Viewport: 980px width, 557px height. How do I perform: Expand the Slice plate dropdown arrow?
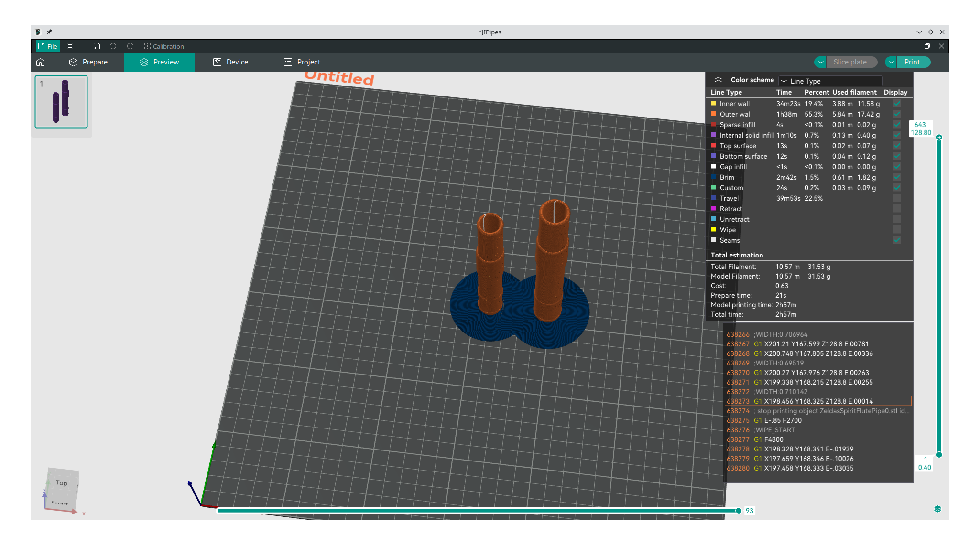pyautogui.click(x=820, y=62)
